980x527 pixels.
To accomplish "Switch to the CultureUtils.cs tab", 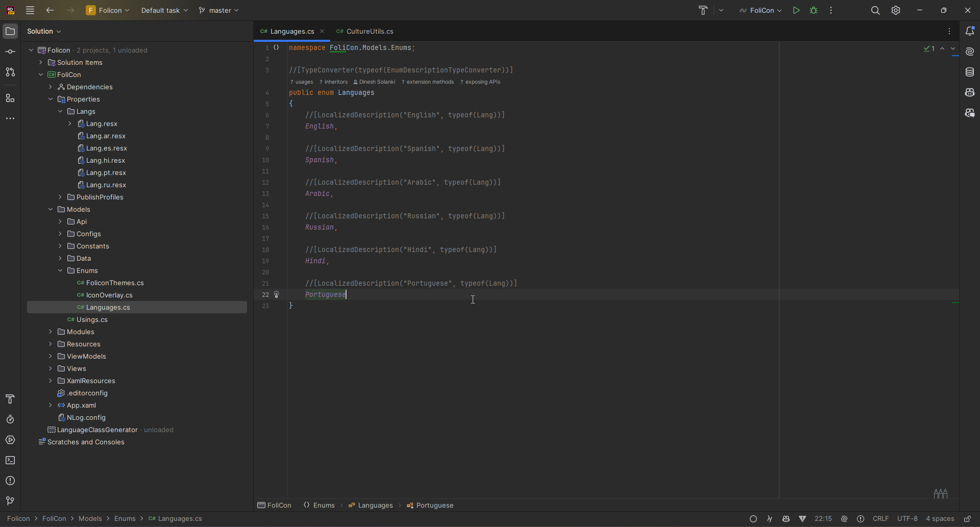I will tap(365, 32).
